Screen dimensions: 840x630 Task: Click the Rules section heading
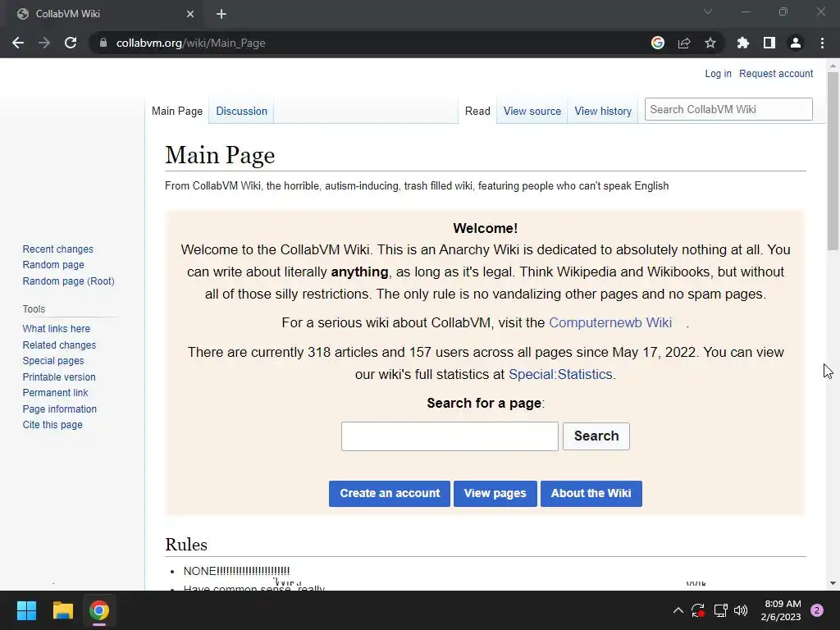(186, 545)
